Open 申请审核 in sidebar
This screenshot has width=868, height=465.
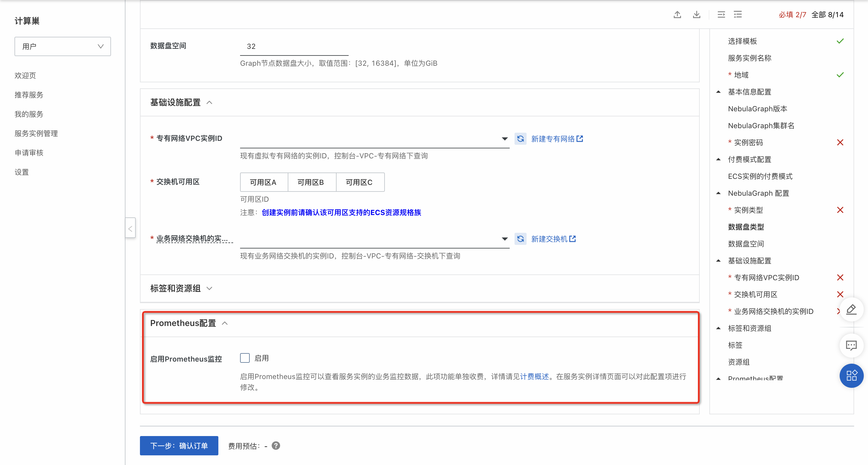[29, 152]
